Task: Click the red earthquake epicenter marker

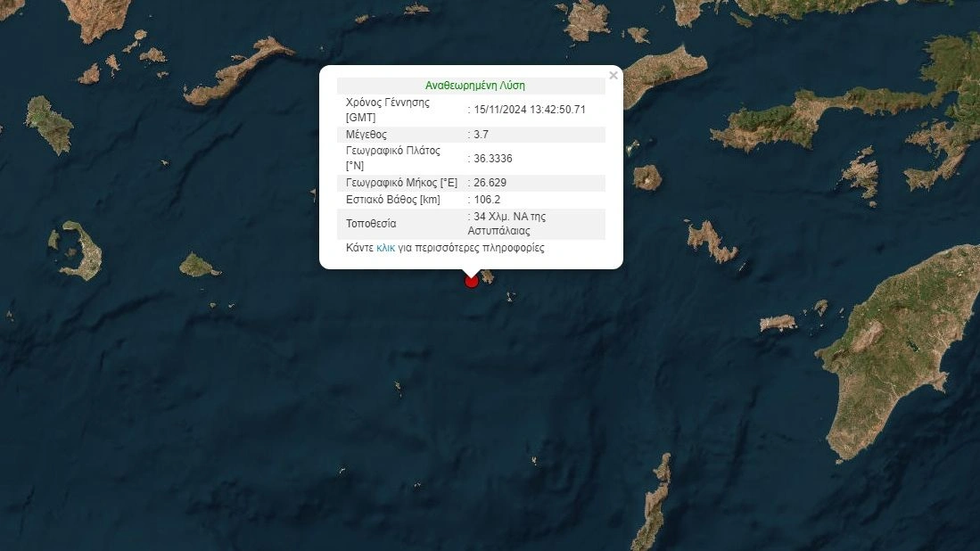Action: click(x=472, y=281)
